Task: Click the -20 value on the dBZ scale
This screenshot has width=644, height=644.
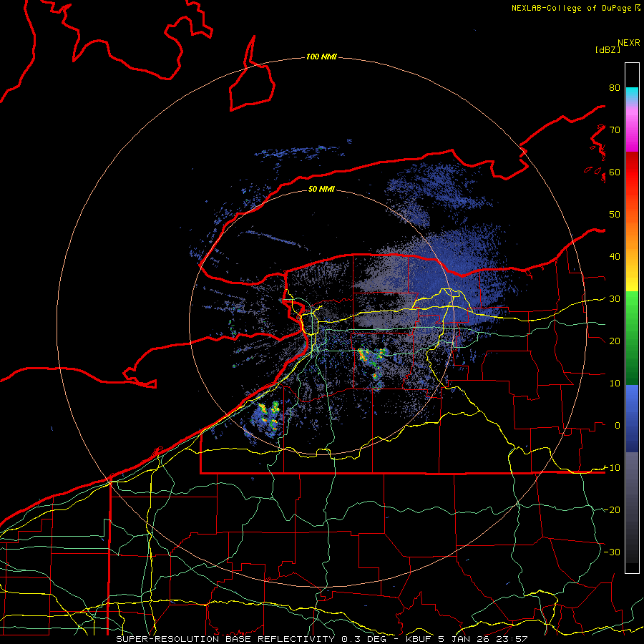Action: [x=612, y=509]
